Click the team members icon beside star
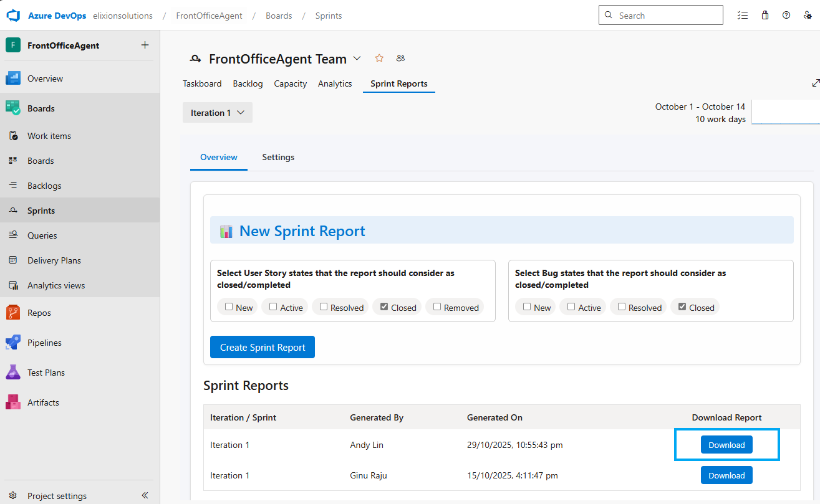The width and height of the screenshot is (820, 504). coord(400,59)
